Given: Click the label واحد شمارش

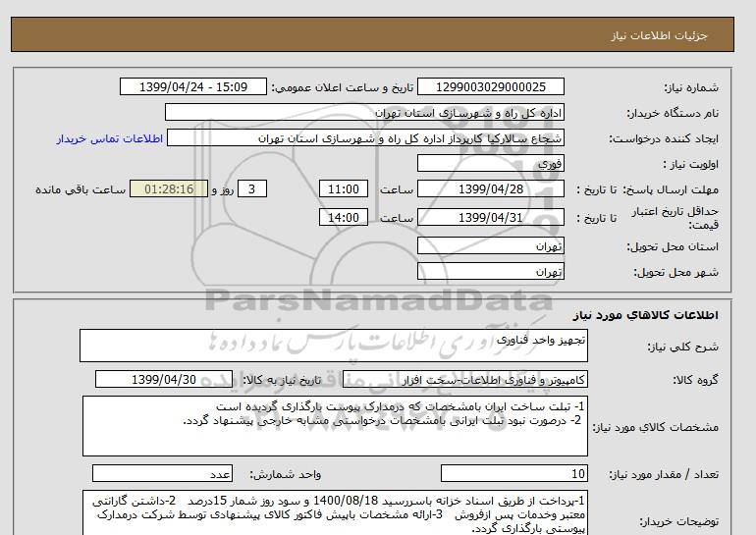Looking at the screenshot, I should tap(285, 475).
